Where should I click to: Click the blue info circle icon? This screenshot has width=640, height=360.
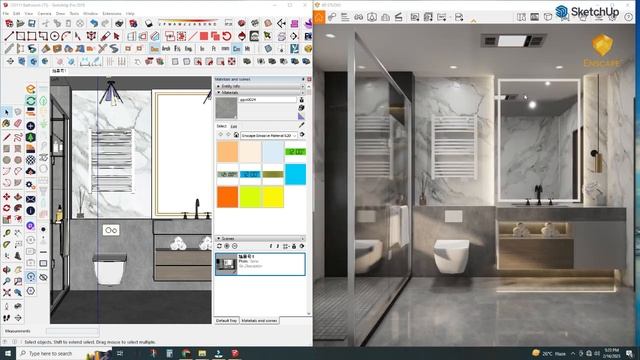point(30,211)
